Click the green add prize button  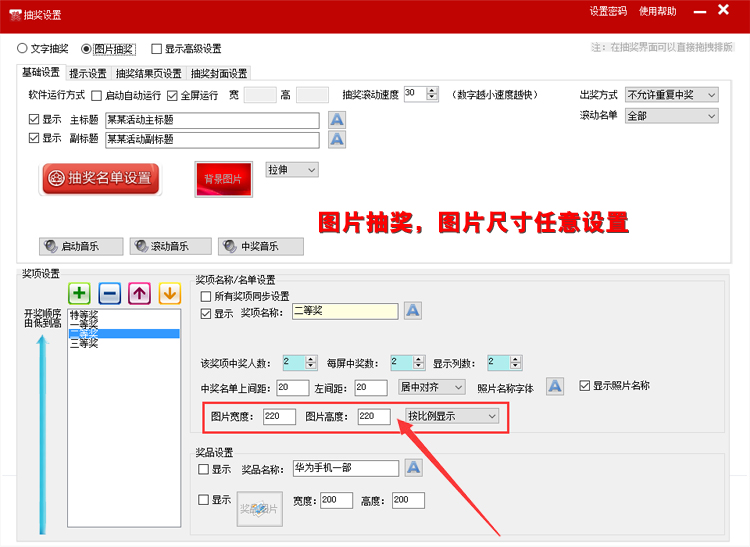(x=80, y=293)
